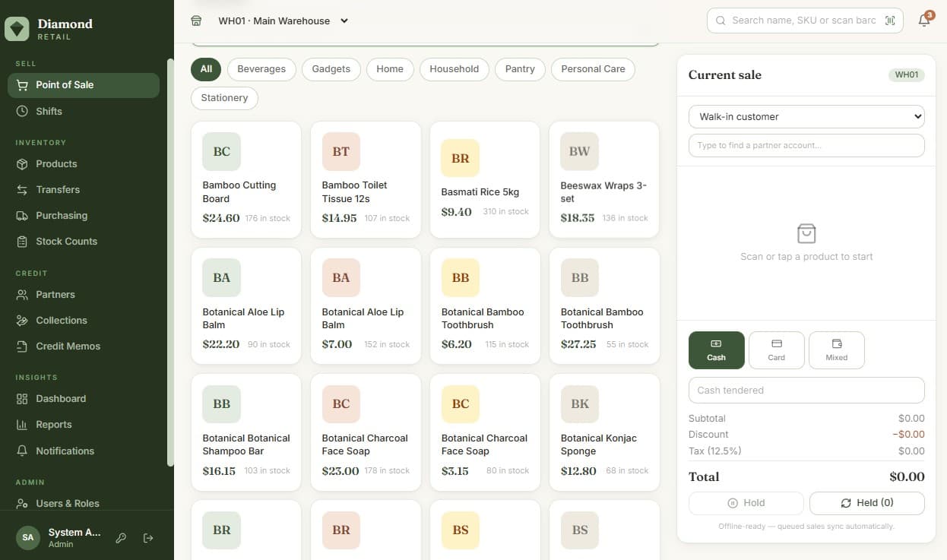
Task: Click the Hold button
Action: click(746, 503)
